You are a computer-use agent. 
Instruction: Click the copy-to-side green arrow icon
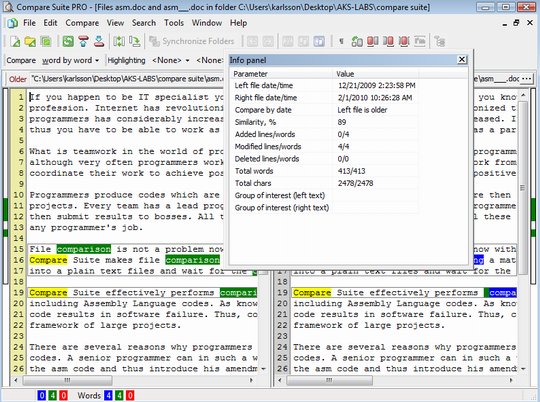click(135, 41)
